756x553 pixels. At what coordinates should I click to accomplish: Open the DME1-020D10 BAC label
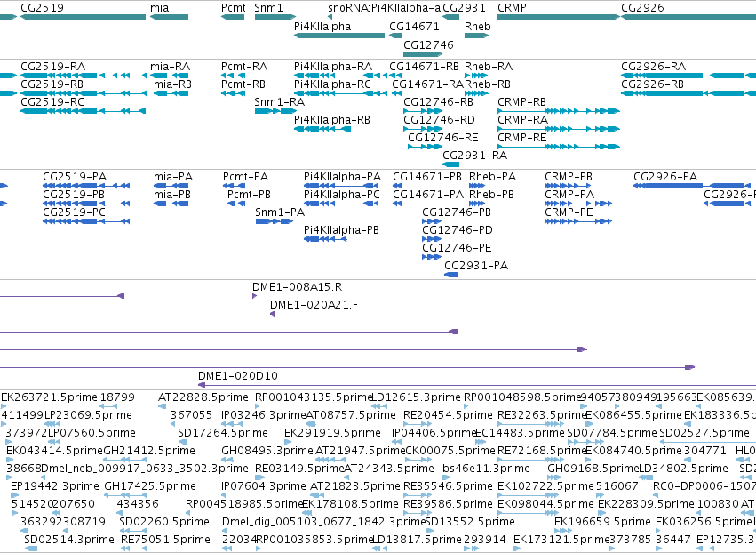click(x=238, y=376)
